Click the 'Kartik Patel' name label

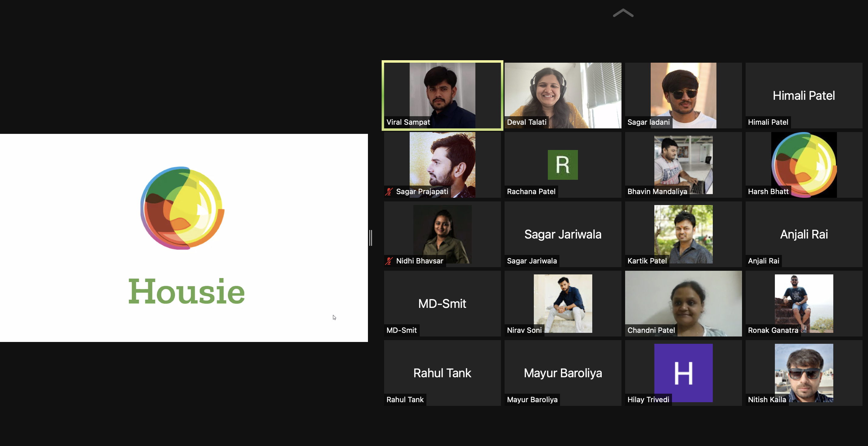click(x=647, y=261)
